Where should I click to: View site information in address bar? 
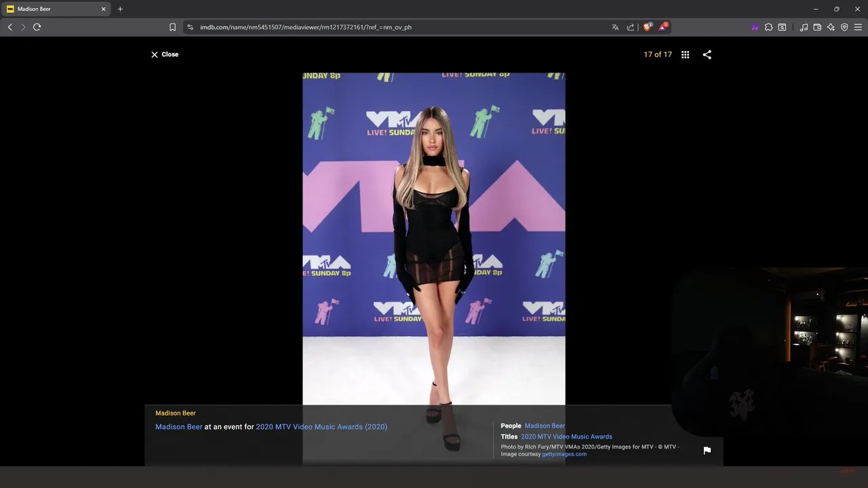pos(190,27)
